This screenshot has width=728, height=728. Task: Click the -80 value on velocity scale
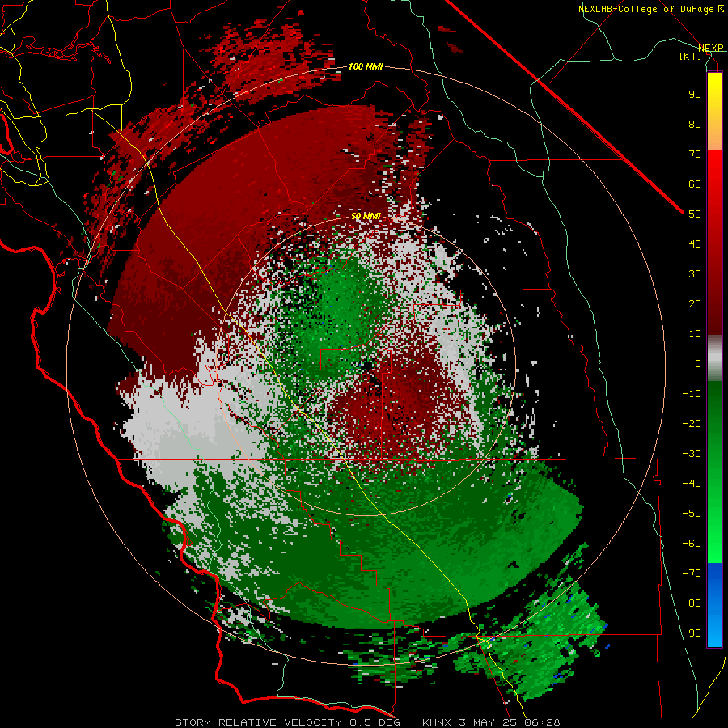pyautogui.click(x=692, y=603)
